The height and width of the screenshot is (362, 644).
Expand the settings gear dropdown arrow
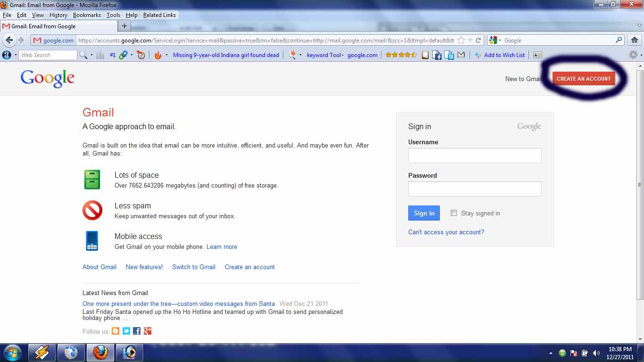pyautogui.click(x=641, y=55)
